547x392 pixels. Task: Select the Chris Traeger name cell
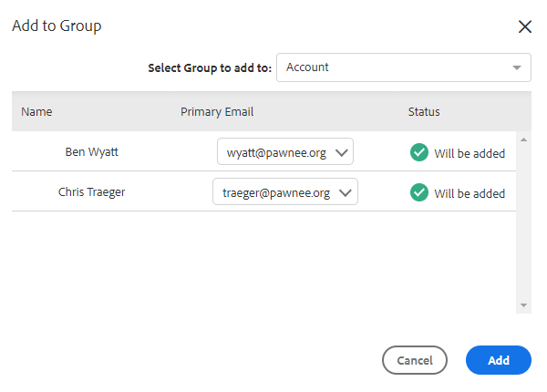pos(91,192)
